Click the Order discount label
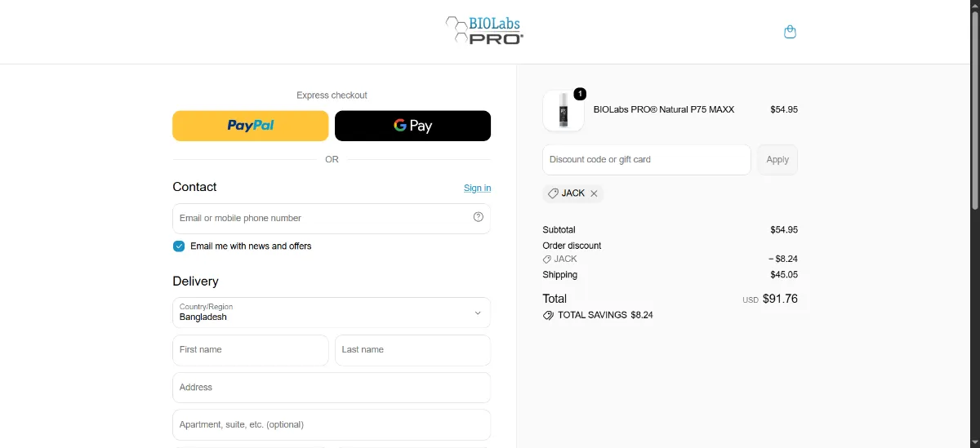This screenshot has height=448, width=980. pyautogui.click(x=572, y=246)
